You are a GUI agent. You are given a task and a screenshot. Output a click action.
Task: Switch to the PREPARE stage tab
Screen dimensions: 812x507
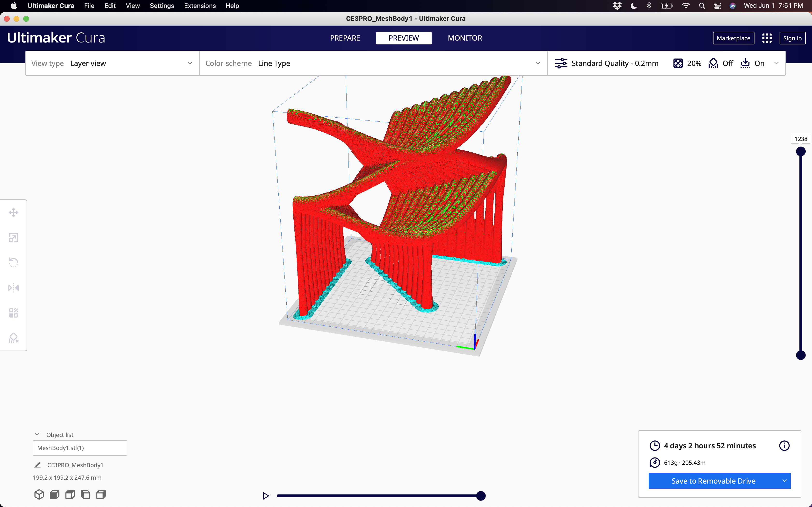click(345, 38)
